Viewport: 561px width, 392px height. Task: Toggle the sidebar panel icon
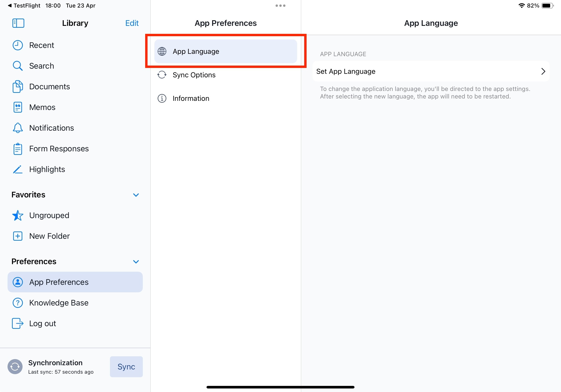(x=18, y=23)
